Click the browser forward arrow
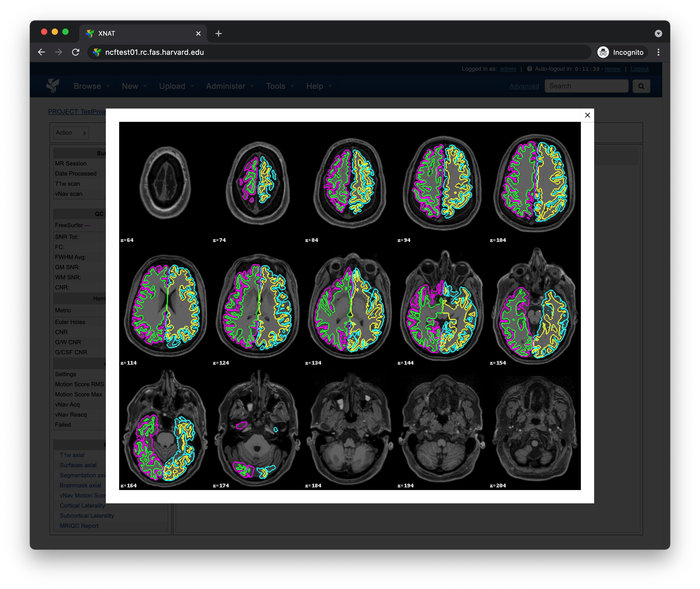 tap(59, 52)
